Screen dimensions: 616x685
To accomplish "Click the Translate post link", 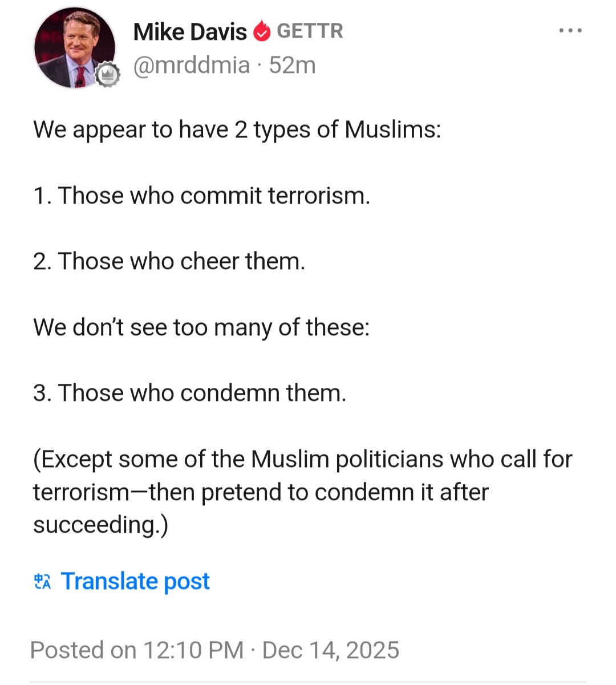I will [135, 581].
